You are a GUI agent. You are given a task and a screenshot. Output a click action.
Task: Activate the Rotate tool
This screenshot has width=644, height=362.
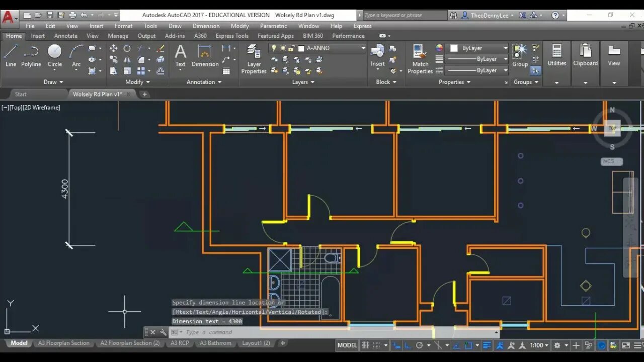127,48
